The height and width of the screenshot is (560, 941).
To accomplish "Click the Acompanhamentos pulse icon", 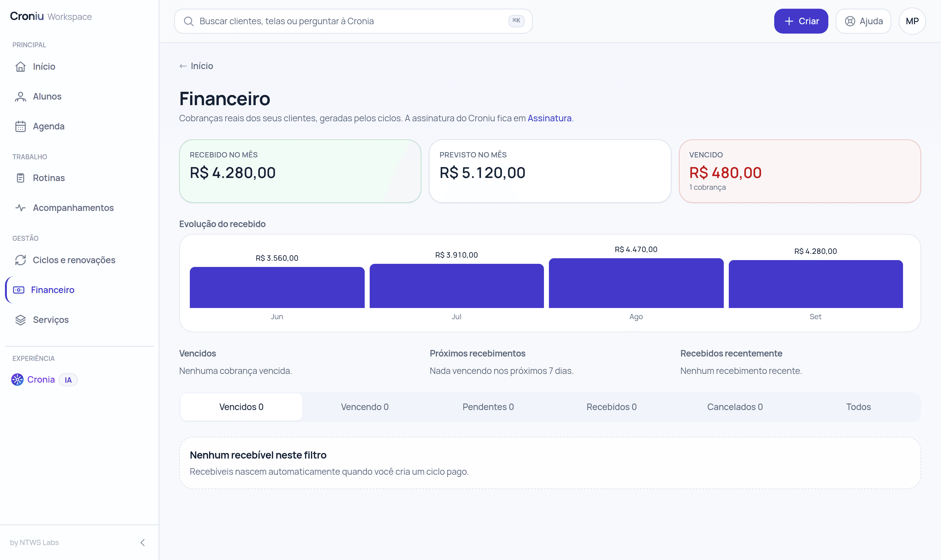I will click(x=21, y=208).
